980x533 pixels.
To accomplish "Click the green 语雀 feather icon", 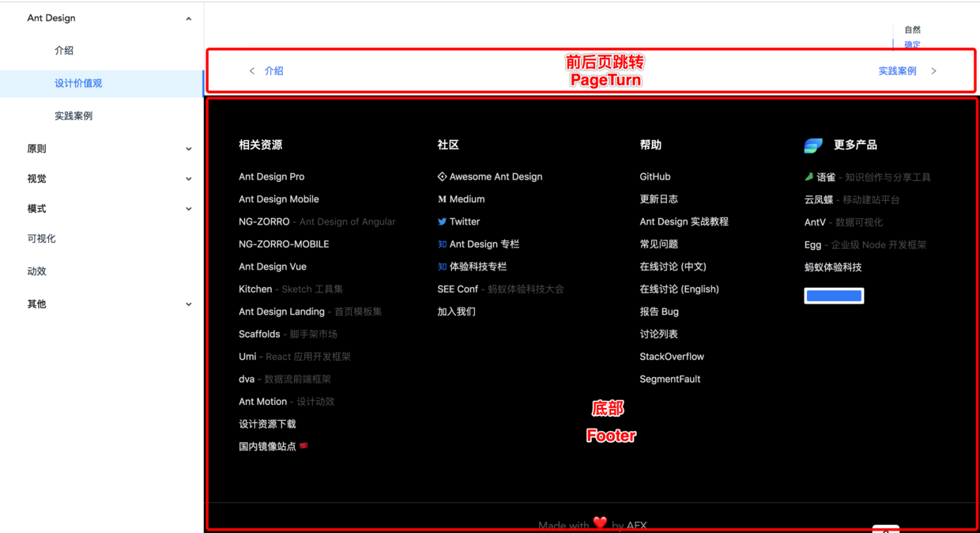I will [x=808, y=177].
